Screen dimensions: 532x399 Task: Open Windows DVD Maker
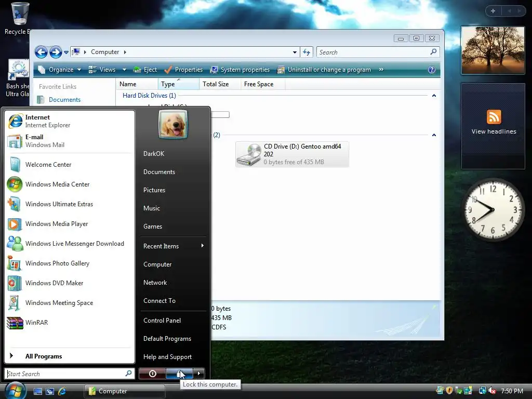point(70,283)
